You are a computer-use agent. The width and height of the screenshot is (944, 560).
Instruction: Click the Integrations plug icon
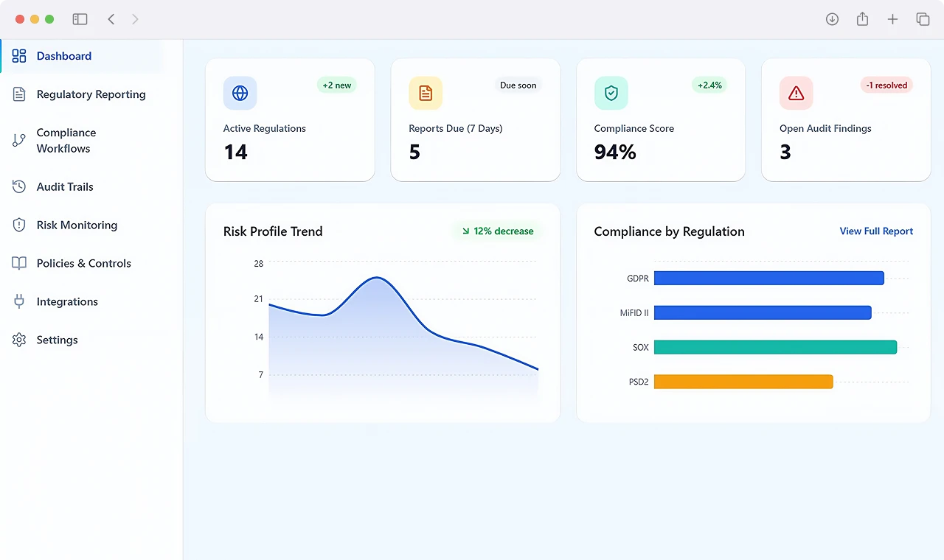click(x=19, y=301)
